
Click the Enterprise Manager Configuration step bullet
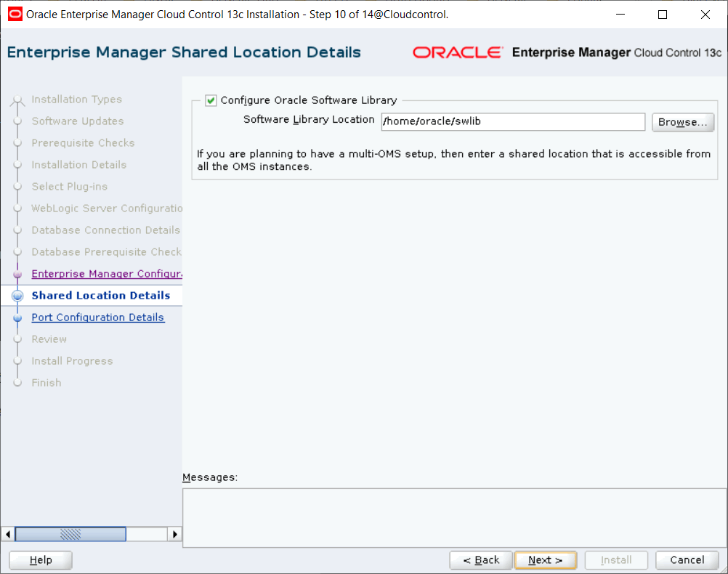[x=17, y=275]
